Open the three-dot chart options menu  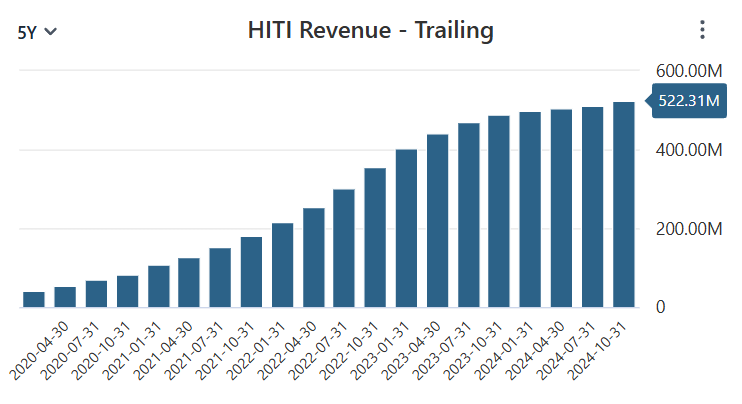coord(702,30)
